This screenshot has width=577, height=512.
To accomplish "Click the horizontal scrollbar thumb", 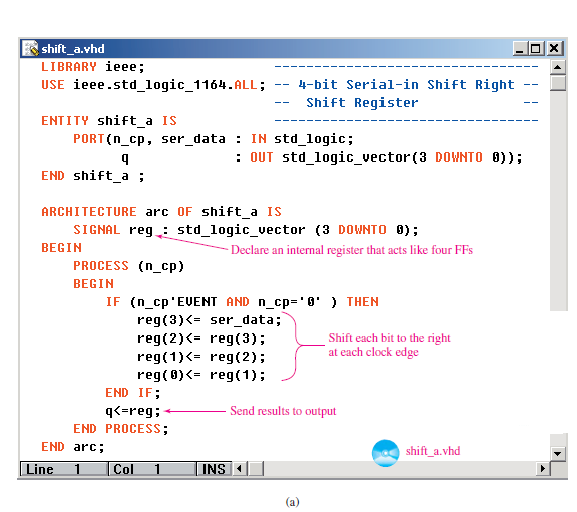I will [256, 469].
